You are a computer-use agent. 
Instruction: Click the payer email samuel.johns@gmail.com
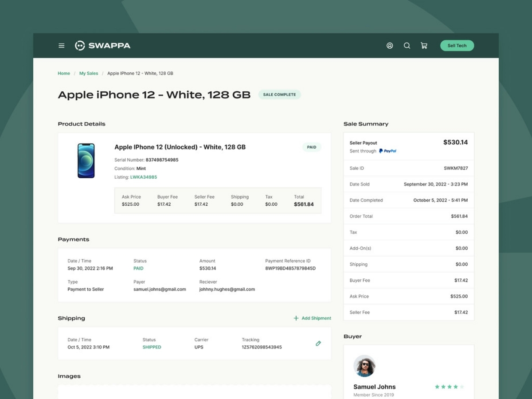click(160, 289)
